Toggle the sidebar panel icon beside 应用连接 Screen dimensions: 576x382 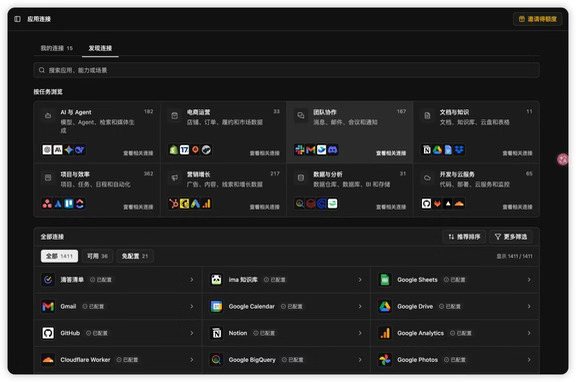(x=17, y=19)
